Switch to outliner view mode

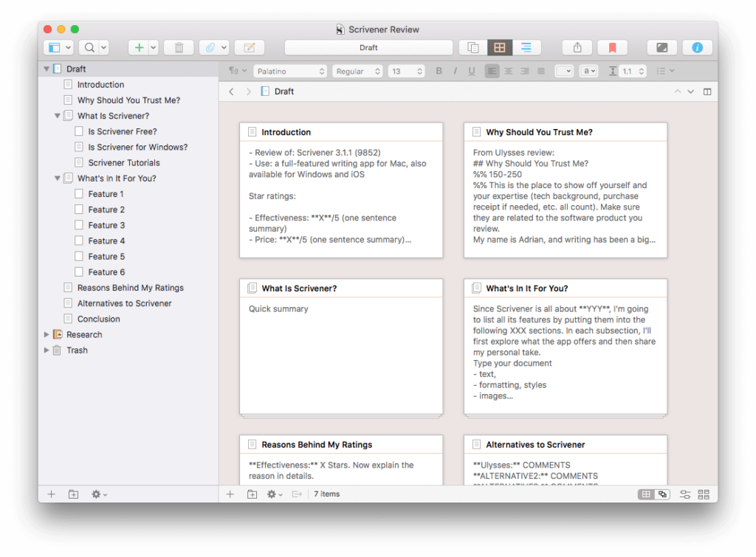526,48
